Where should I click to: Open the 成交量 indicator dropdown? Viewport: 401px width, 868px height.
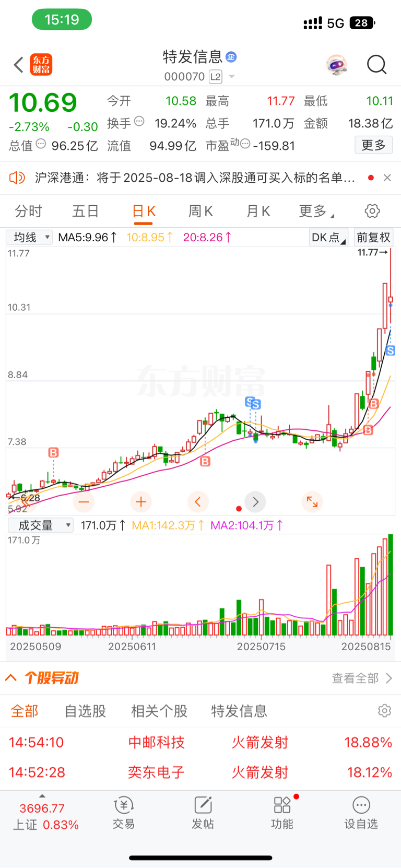coord(40,525)
